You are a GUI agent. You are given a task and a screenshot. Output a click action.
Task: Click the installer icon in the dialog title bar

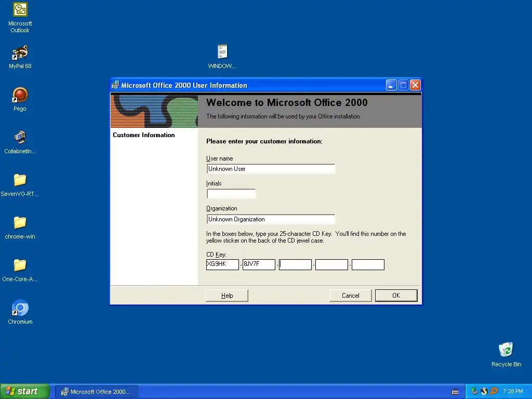pyautogui.click(x=115, y=85)
